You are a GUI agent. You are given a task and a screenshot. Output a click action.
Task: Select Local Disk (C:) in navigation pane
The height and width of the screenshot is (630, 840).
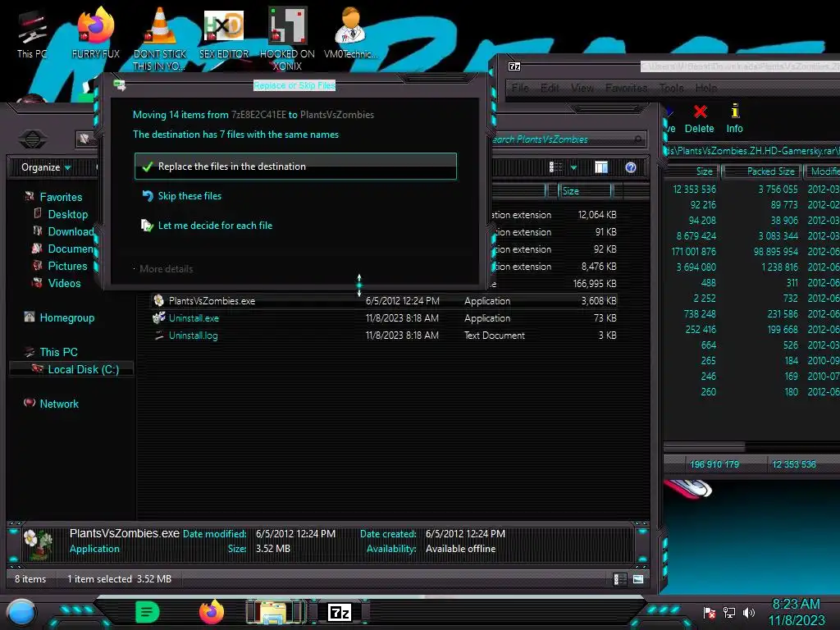pos(72,369)
